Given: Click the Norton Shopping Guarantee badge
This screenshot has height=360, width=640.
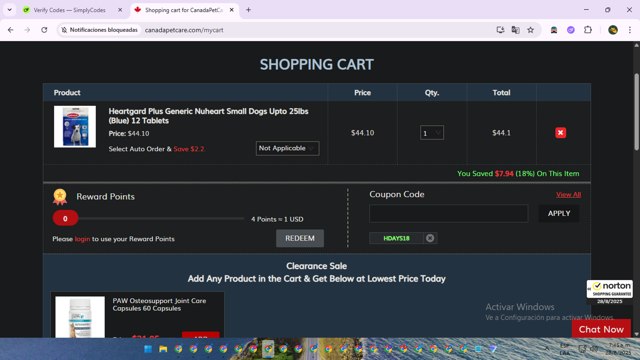Looking at the screenshot, I should pyautogui.click(x=609, y=289).
